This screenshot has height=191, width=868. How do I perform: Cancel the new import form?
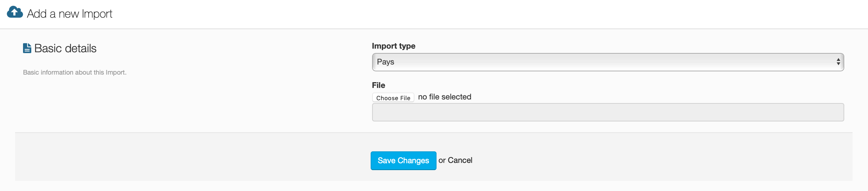(460, 160)
